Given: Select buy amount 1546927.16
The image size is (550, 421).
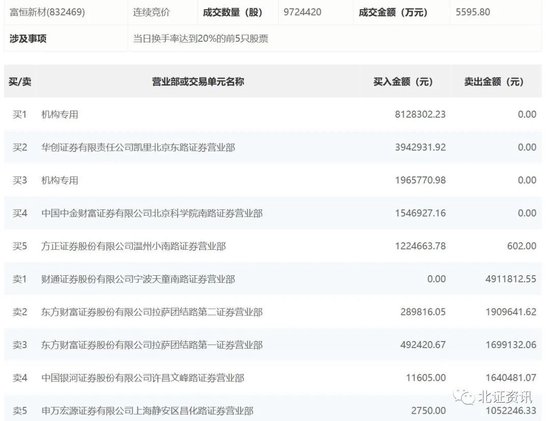Looking at the screenshot, I should (420, 213).
